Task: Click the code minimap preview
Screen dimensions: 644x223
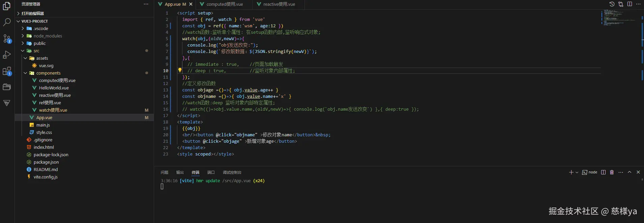Action: pyautogui.click(x=620, y=18)
